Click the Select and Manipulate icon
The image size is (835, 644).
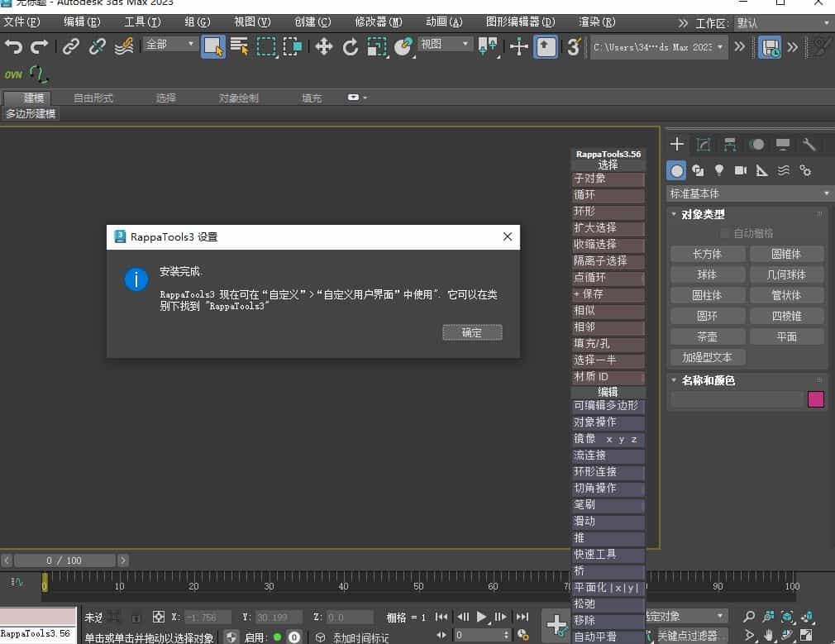click(x=518, y=47)
